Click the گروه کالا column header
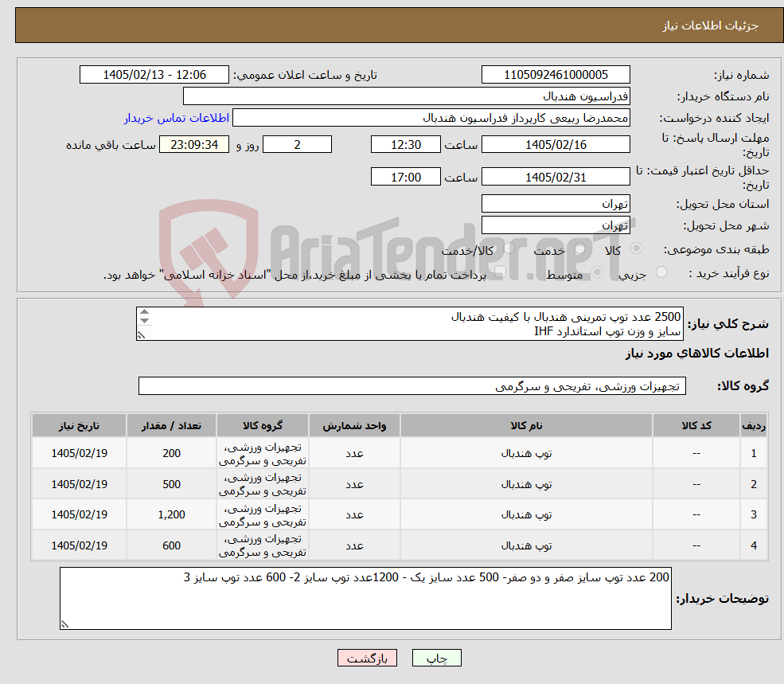This screenshot has width=784, height=684. 263,425
